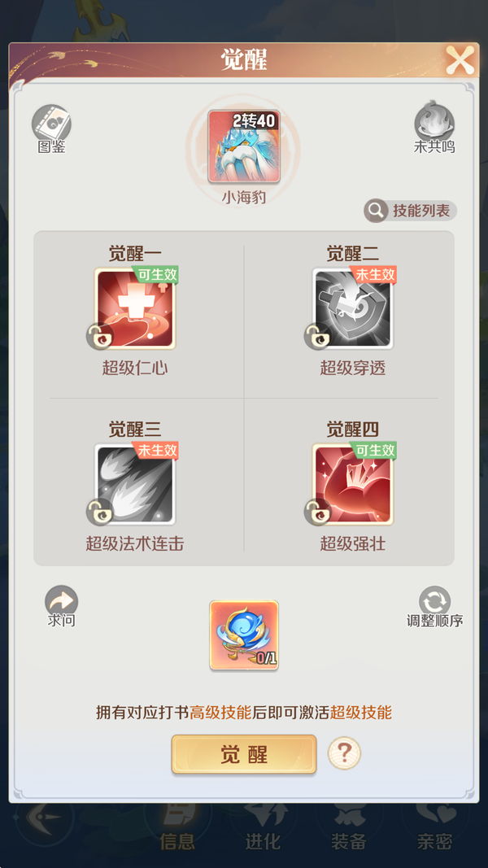Select the 超级强壮 skill icon
Viewport: 488px width, 868px height.
point(353,484)
